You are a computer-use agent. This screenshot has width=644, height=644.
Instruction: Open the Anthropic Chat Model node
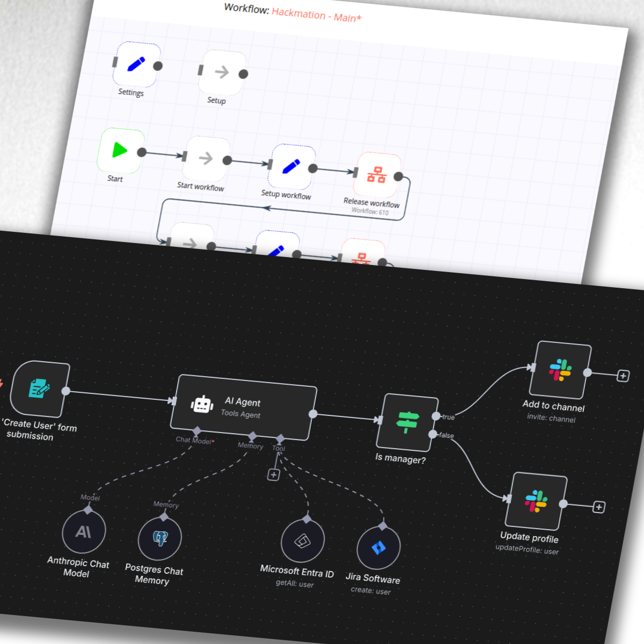[84, 532]
